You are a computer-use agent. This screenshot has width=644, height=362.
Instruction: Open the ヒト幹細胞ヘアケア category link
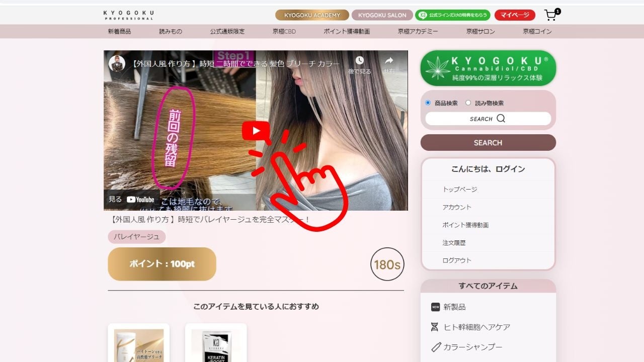(x=477, y=327)
